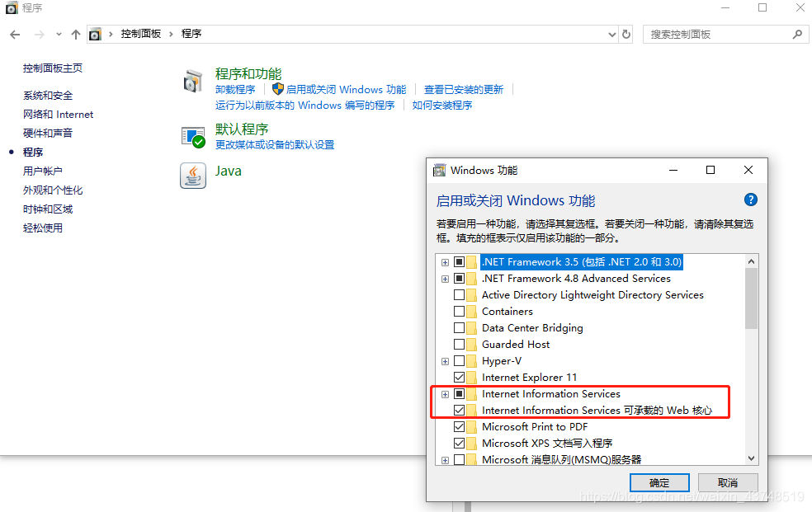
Task: Toggle the Internet Information Services checkbox
Action: click(459, 394)
